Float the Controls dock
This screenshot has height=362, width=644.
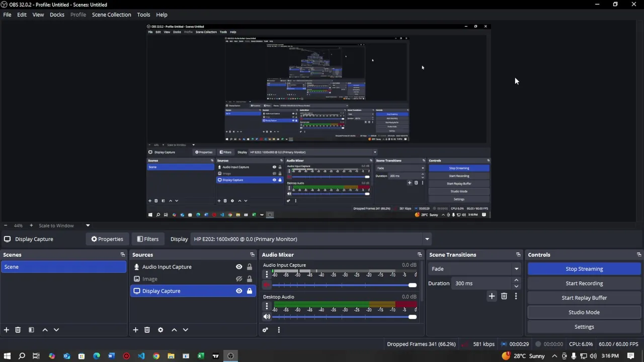coord(639,254)
